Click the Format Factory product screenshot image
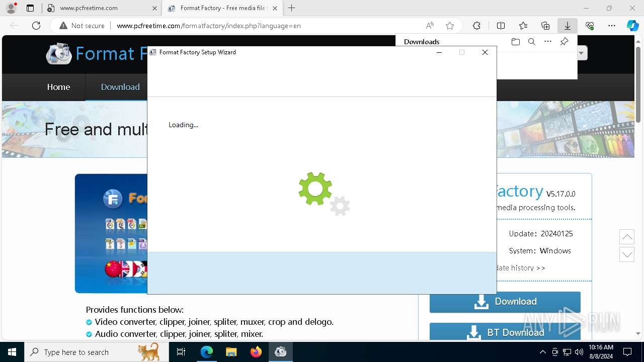The image size is (644, 362). point(111,233)
